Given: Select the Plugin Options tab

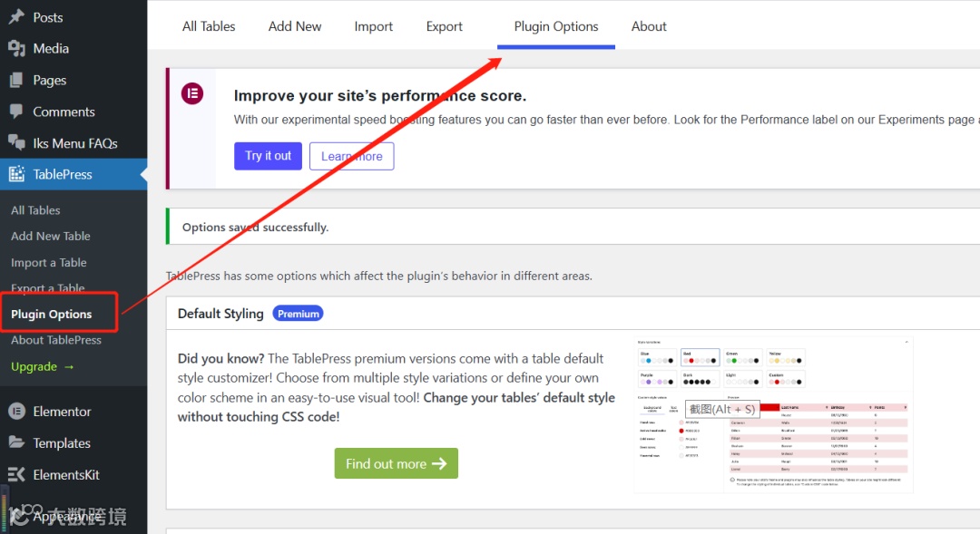Looking at the screenshot, I should pyautogui.click(x=556, y=26).
